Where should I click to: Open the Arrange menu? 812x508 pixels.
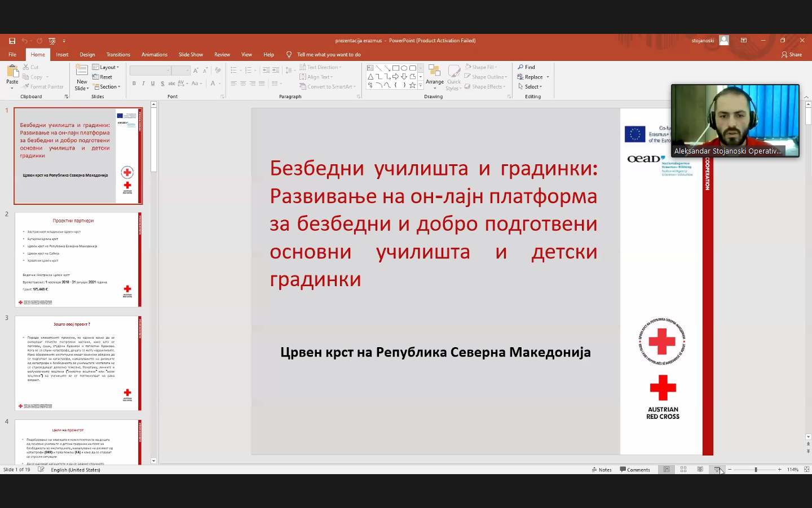click(x=435, y=77)
